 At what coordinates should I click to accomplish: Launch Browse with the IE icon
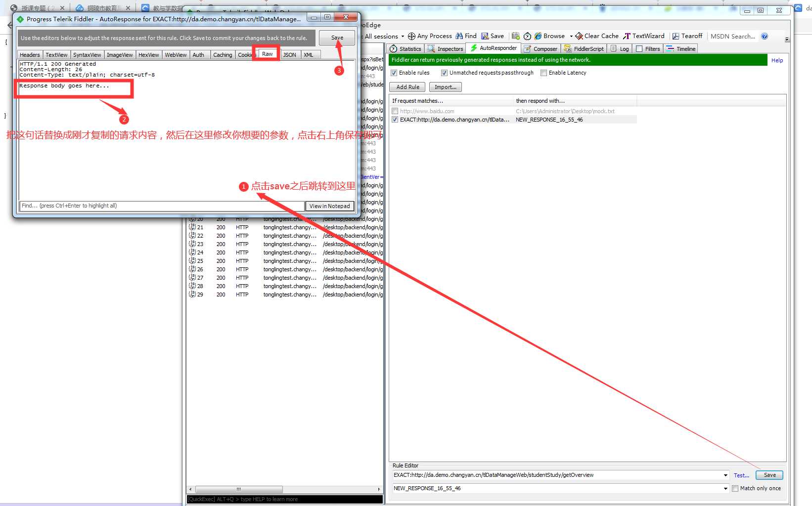(x=538, y=36)
